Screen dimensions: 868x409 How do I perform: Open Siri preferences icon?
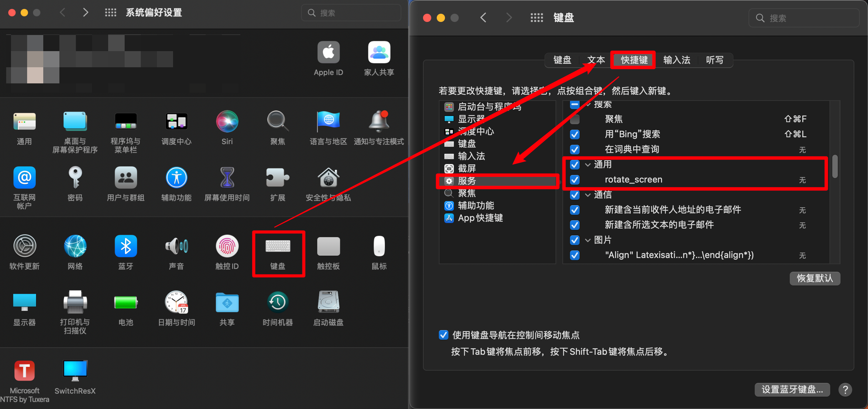227,121
